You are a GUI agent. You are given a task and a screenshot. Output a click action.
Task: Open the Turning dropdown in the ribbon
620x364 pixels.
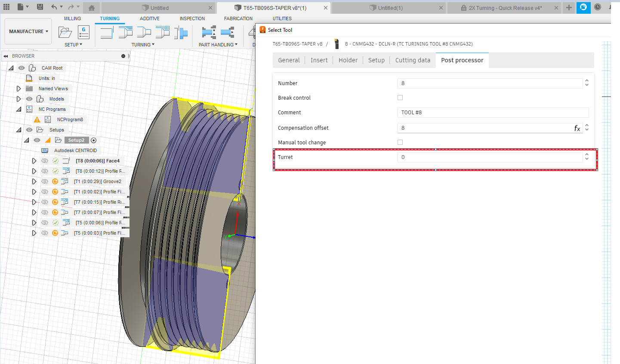[143, 44]
